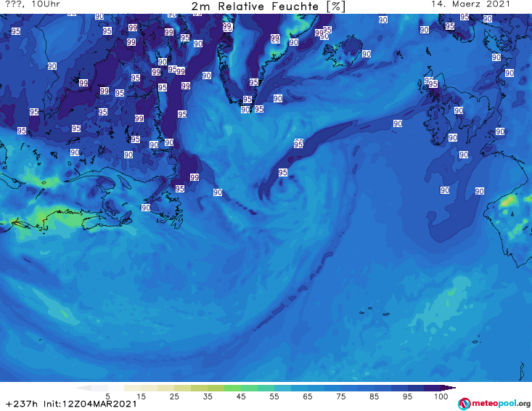532x411 pixels.
Task: Click the colorbar value "5"
Action: [107, 396]
